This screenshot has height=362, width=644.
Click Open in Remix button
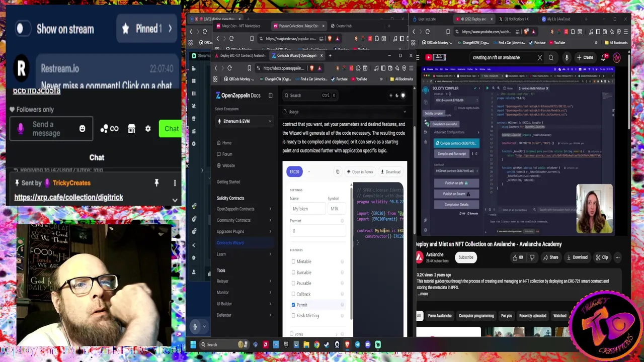[360, 172]
